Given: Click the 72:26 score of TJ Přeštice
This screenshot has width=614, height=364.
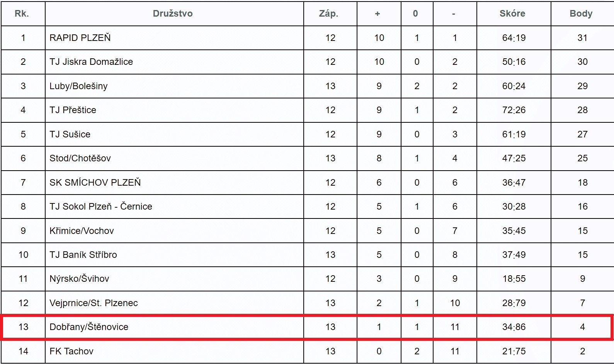Looking at the screenshot, I should pyautogui.click(x=514, y=110).
